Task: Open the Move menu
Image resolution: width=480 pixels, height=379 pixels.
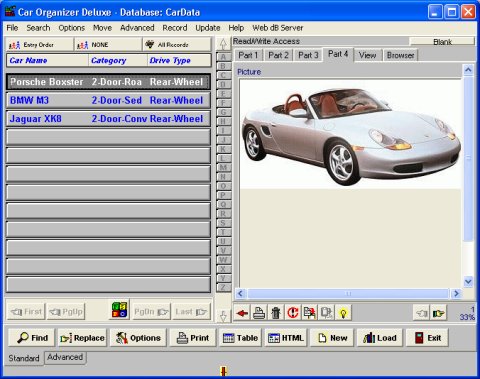Action: 102,28
